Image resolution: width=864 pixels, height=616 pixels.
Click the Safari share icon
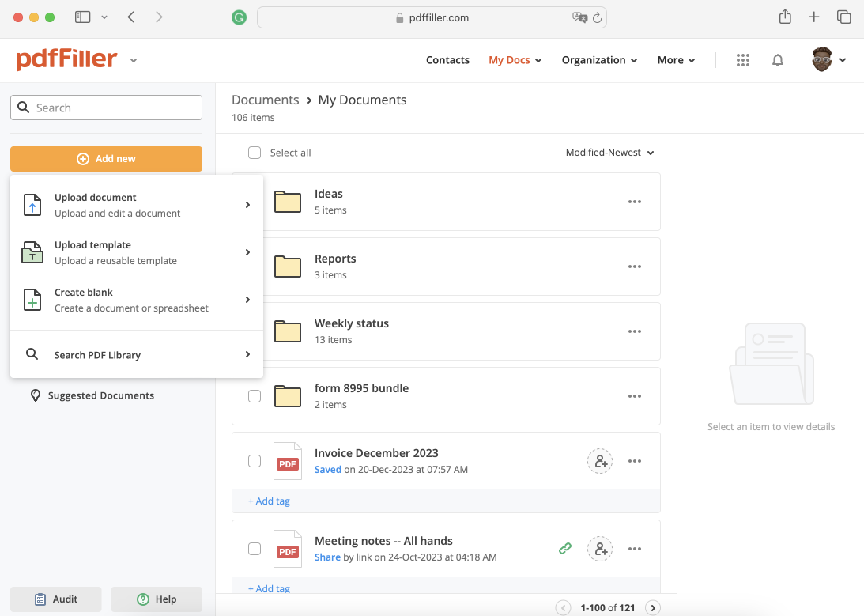click(x=785, y=17)
